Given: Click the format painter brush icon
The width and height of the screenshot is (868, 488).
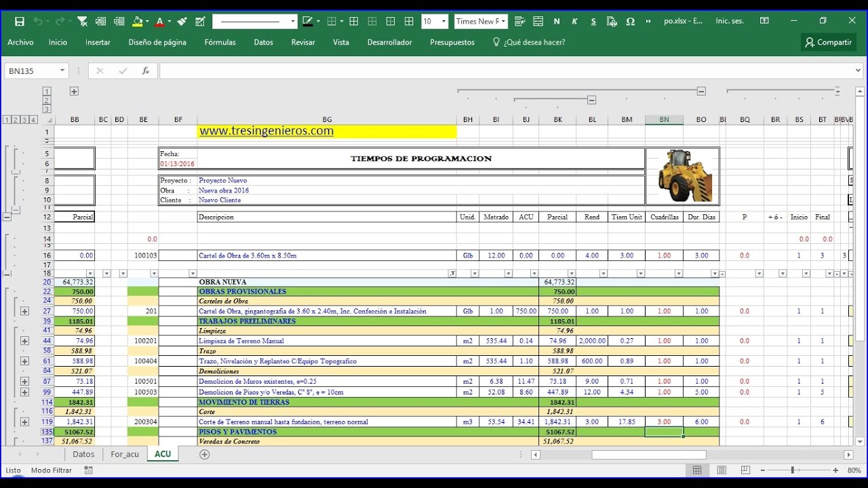Looking at the screenshot, I should pos(182,21).
